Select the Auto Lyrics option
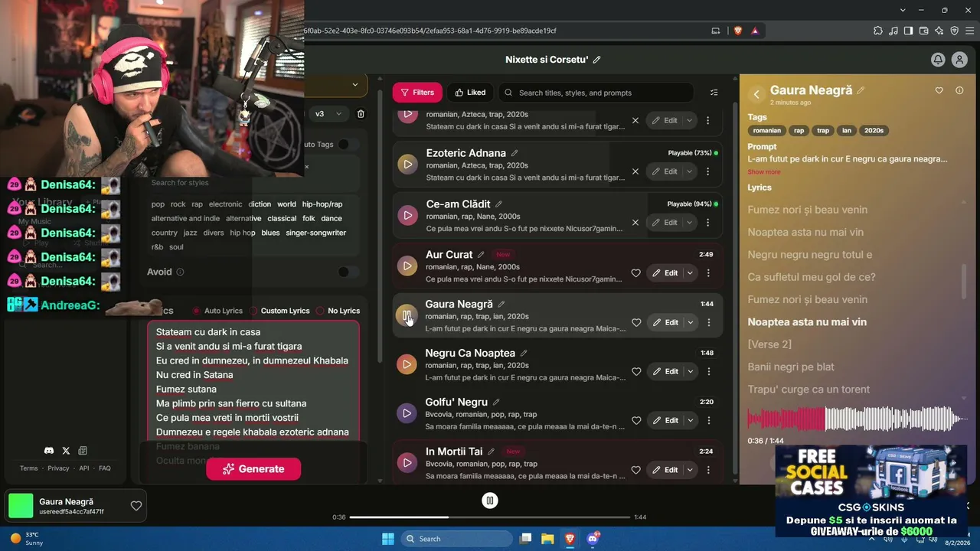This screenshot has width=980, height=551. click(217, 311)
